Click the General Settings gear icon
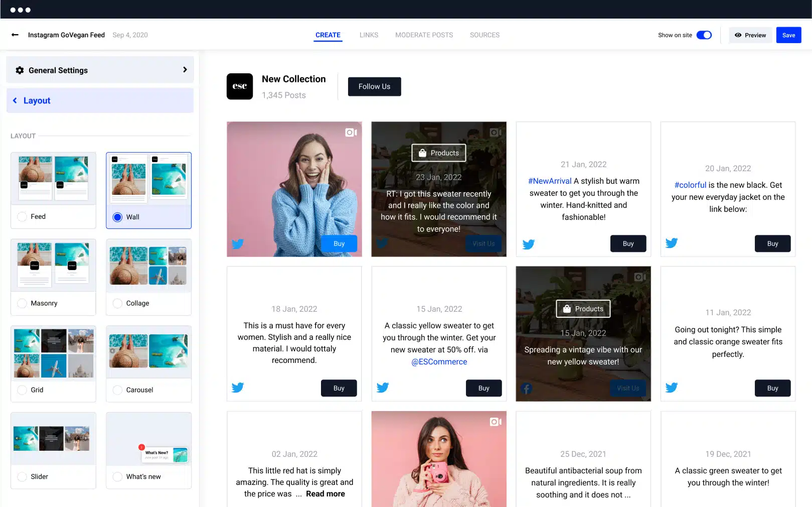Screen dimensions: 812x507 tap(20, 70)
